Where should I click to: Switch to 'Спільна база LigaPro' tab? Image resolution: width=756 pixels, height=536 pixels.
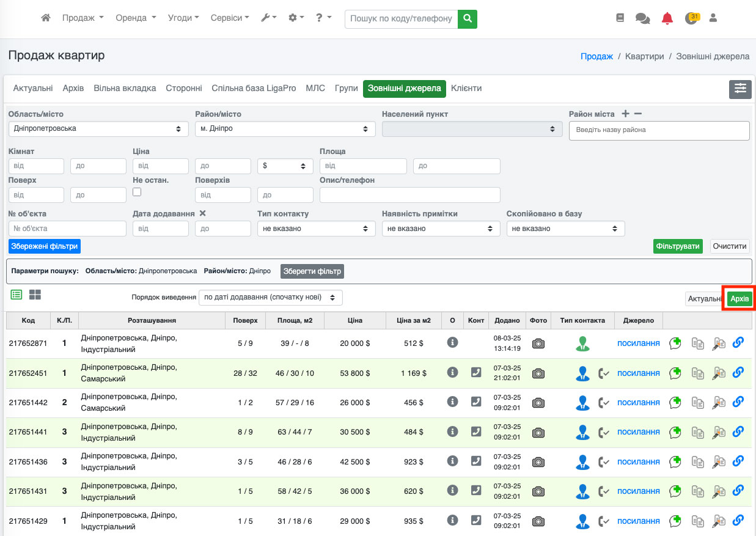[255, 88]
